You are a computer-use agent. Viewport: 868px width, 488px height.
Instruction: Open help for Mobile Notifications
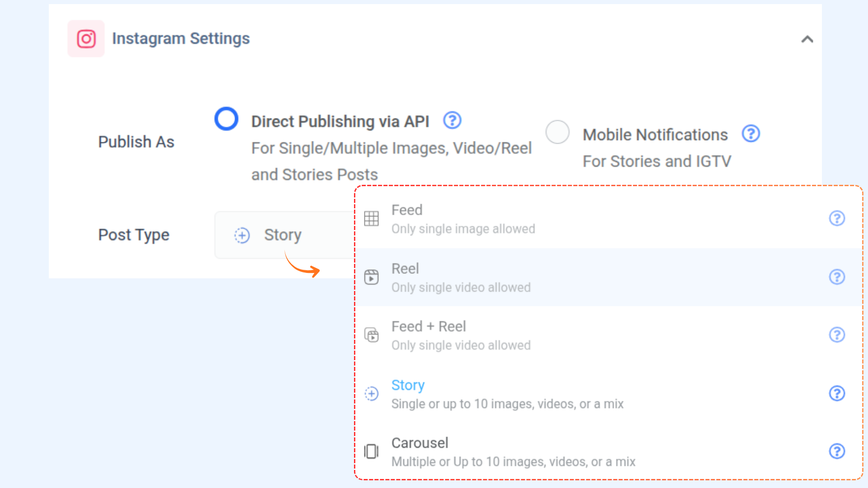coord(751,134)
